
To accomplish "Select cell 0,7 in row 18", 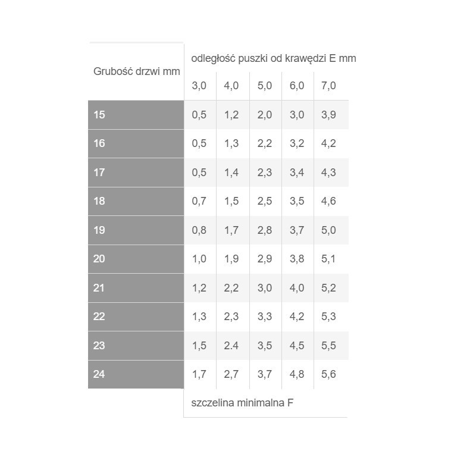I will [199, 201].
